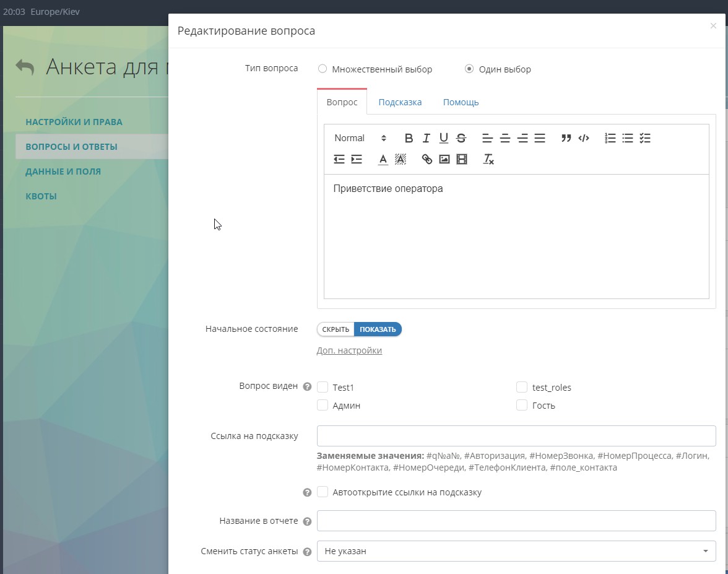Select the Множественный выбор radio button
728x574 pixels.
323,69
